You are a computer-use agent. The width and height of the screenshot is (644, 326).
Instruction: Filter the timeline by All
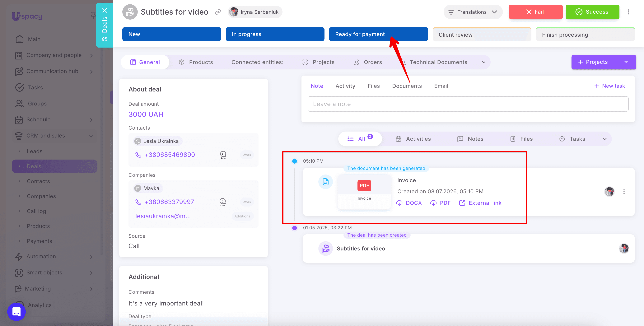click(x=360, y=139)
